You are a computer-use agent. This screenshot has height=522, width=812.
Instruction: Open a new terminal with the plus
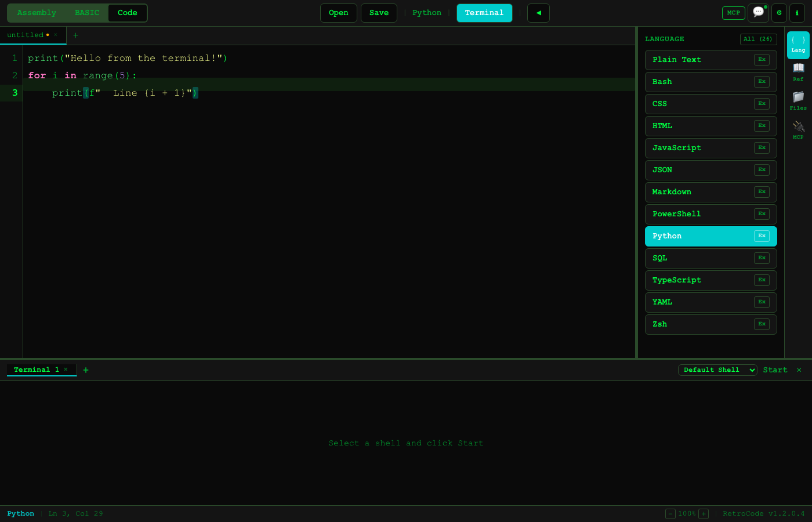pyautogui.click(x=86, y=369)
